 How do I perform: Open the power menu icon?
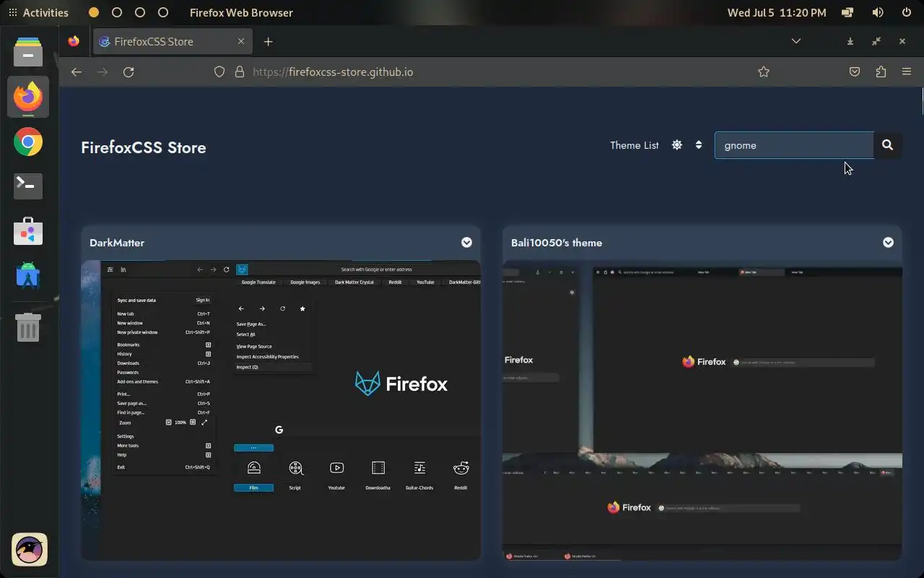(907, 12)
